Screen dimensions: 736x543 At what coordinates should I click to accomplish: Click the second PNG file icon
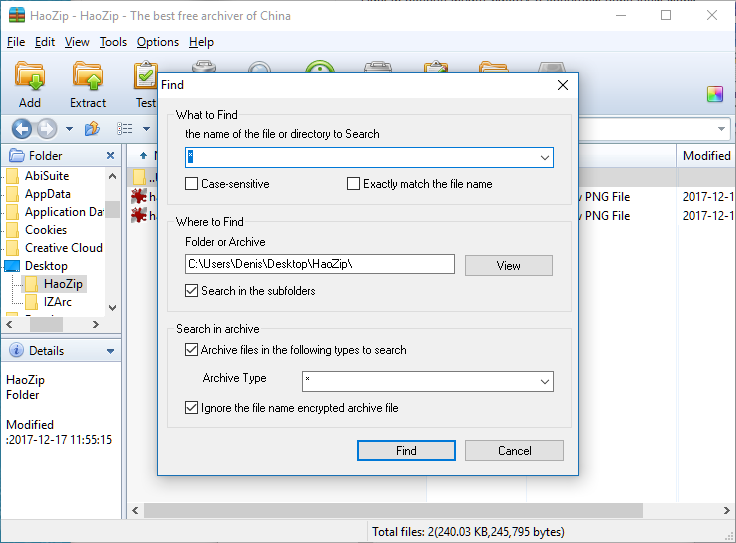click(139, 215)
